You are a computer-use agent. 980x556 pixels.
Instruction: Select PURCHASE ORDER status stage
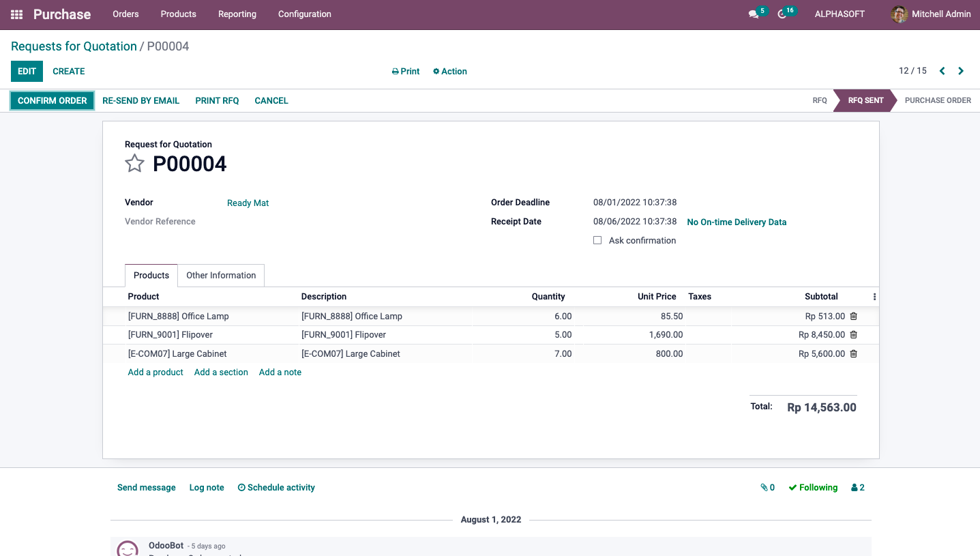click(938, 100)
